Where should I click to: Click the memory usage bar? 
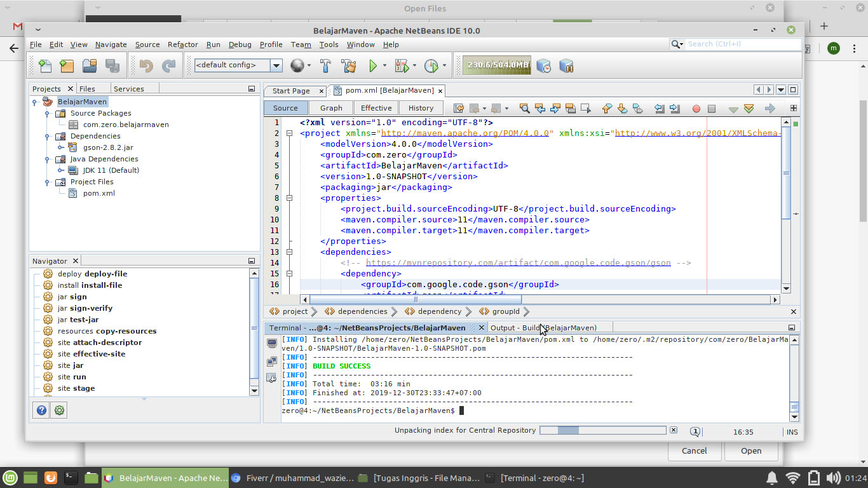point(497,65)
